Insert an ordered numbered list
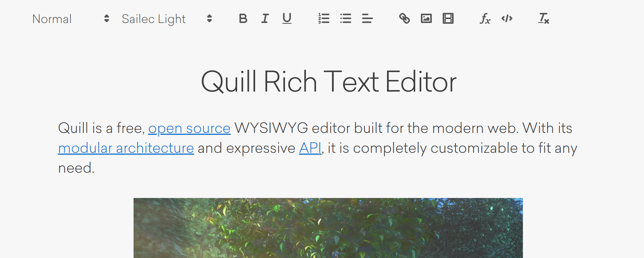The width and height of the screenshot is (644, 258). [x=324, y=18]
